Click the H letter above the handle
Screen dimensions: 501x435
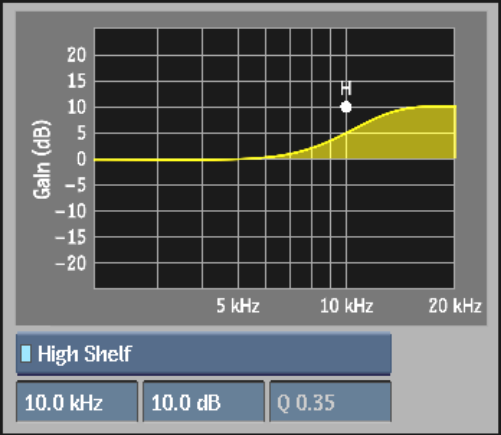click(x=346, y=88)
